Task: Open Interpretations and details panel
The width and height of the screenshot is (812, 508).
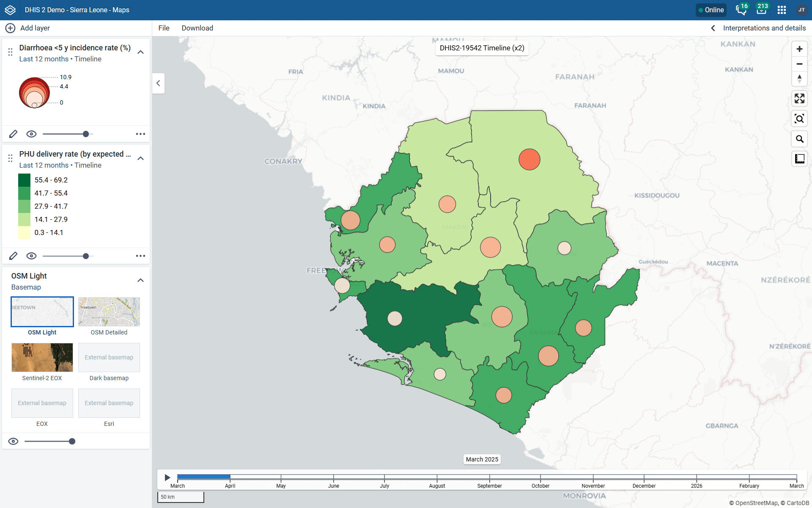Action: click(759, 28)
